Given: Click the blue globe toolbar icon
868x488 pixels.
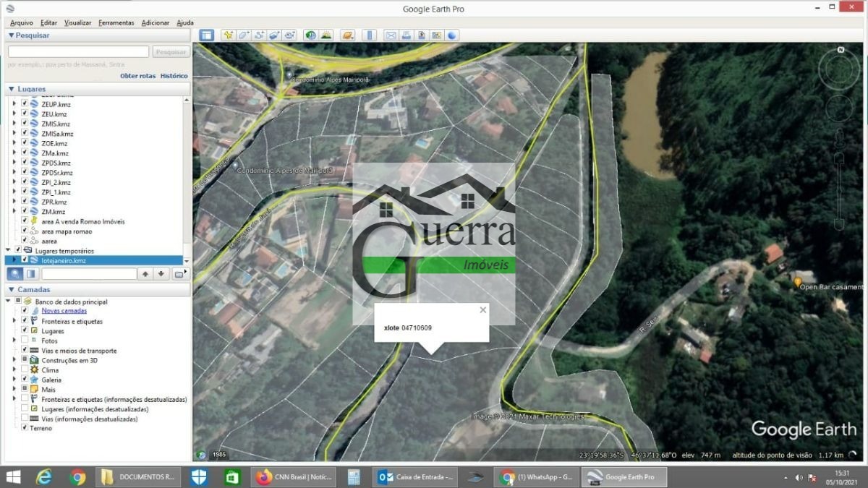Looking at the screenshot, I should (452, 35).
